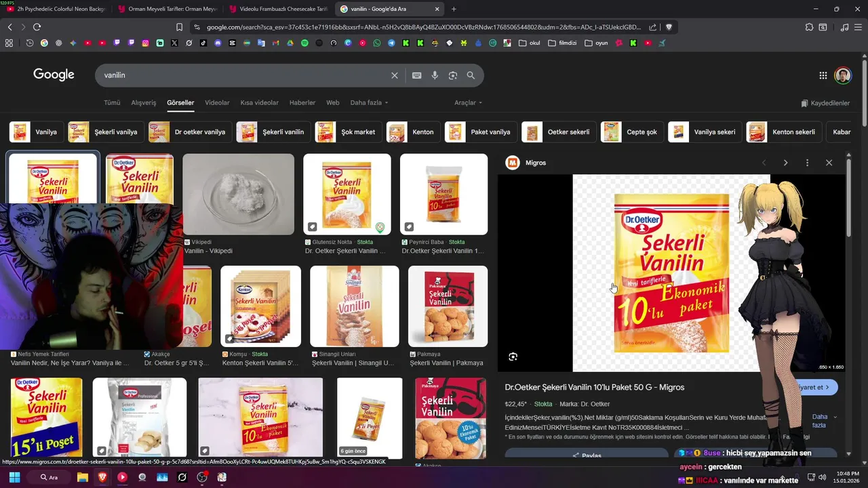Bookmark this page icon in address bar
The height and width of the screenshot is (488, 868).
click(x=180, y=27)
